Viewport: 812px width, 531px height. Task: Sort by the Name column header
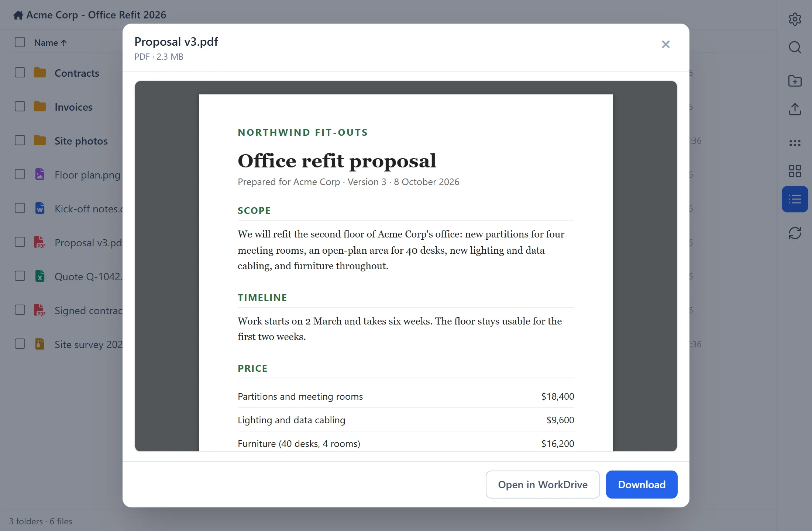50,43
